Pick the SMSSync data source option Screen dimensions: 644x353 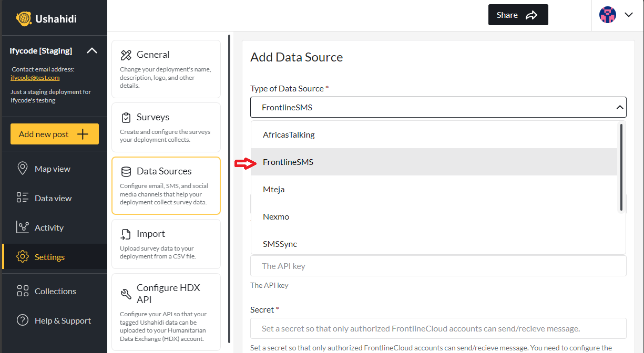[x=280, y=244]
